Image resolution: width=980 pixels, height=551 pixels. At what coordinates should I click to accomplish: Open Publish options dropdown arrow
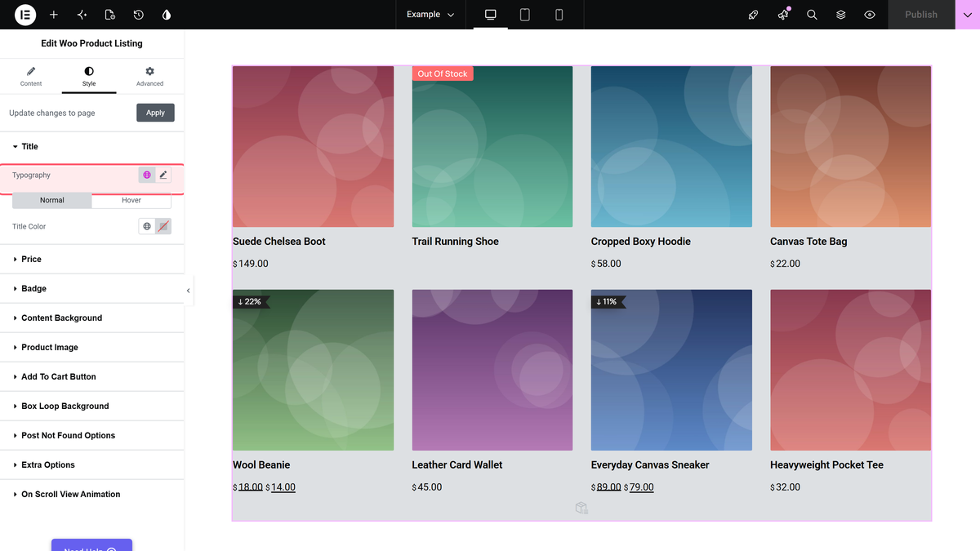[x=968, y=15]
